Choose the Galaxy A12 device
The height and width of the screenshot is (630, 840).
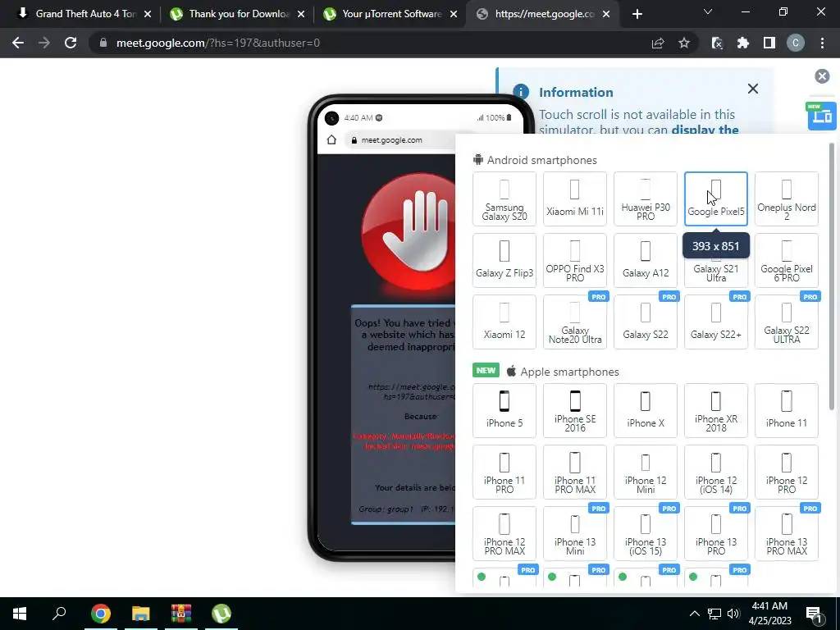coord(646,260)
